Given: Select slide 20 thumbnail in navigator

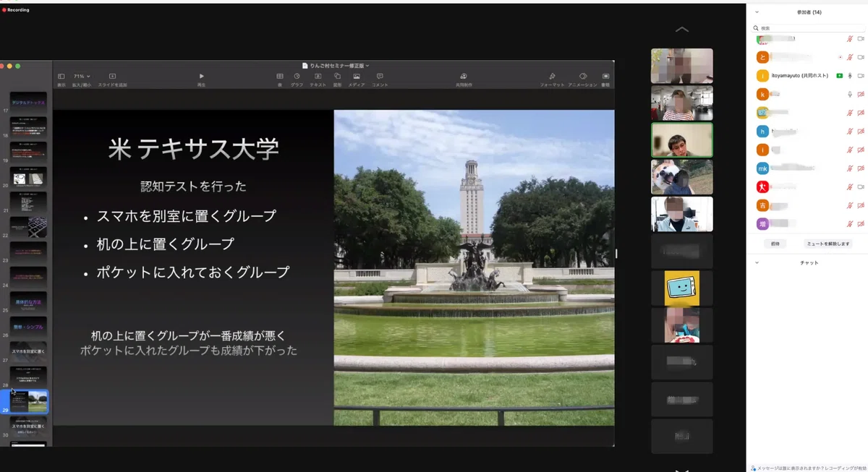Looking at the screenshot, I should (28, 177).
